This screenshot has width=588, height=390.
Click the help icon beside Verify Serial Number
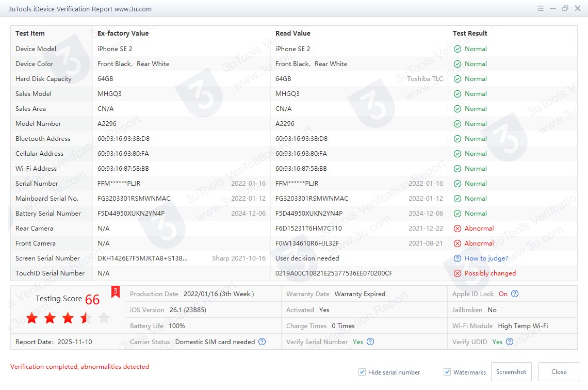point(370,342)
